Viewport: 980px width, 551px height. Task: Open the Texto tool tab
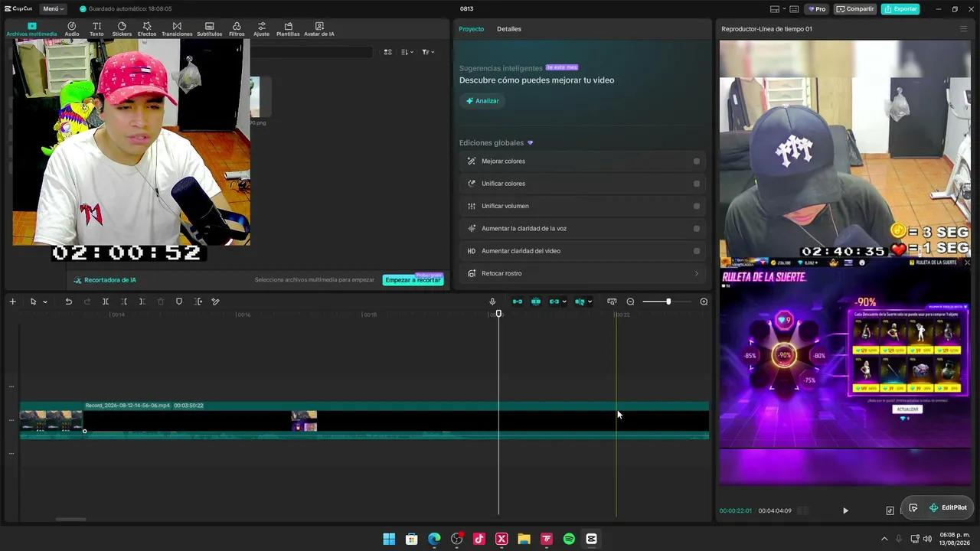coord(96,29)
